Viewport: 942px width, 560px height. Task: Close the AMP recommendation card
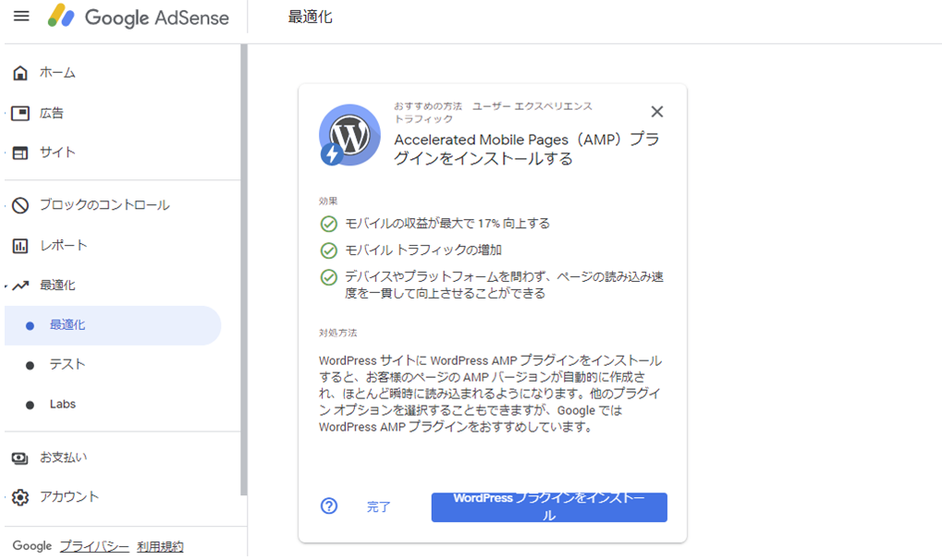[x=656, y=112]
